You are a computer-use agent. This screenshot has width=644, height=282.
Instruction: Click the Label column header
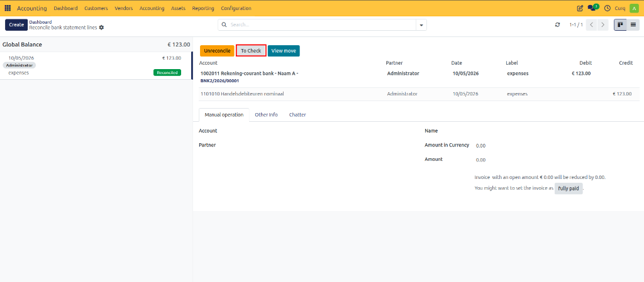pos(512,63)
